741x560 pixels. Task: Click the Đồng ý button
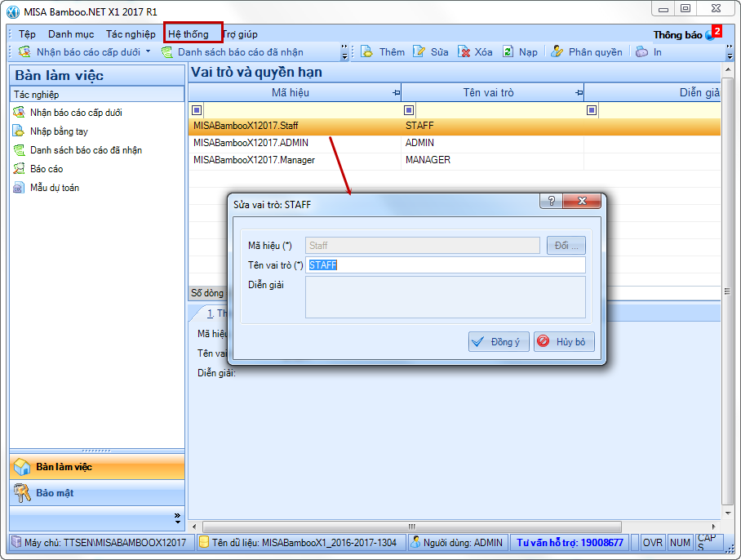[x=499, y=342]
